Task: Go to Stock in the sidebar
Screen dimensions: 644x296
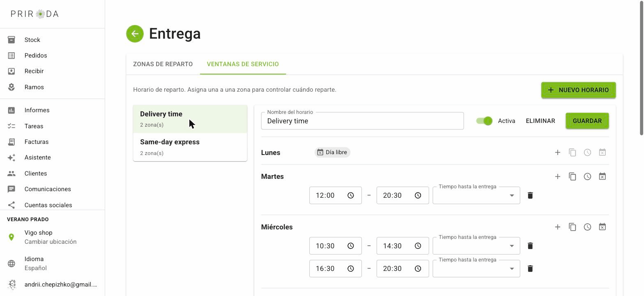Action: (x=53, y=40)
